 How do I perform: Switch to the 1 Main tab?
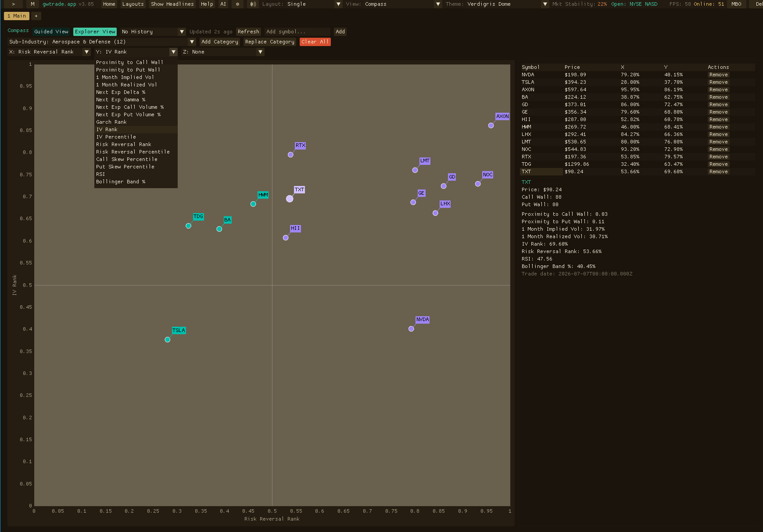click(x=17, y=16)
